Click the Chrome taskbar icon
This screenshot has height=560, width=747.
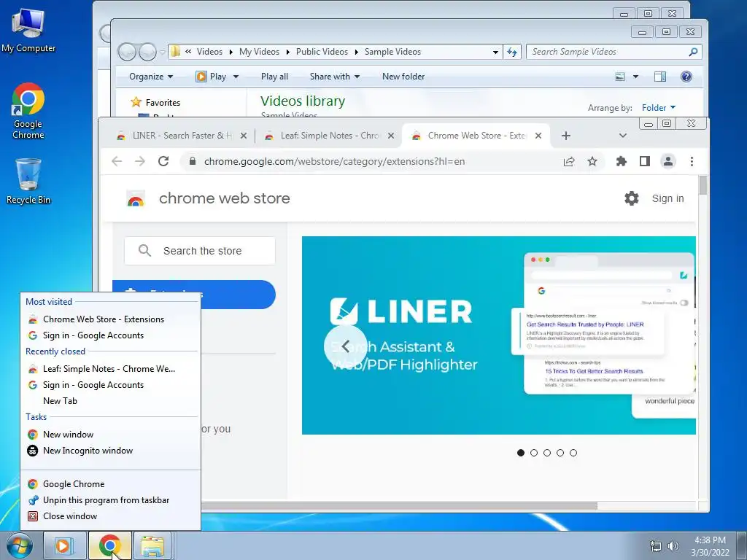click(109, 545)
